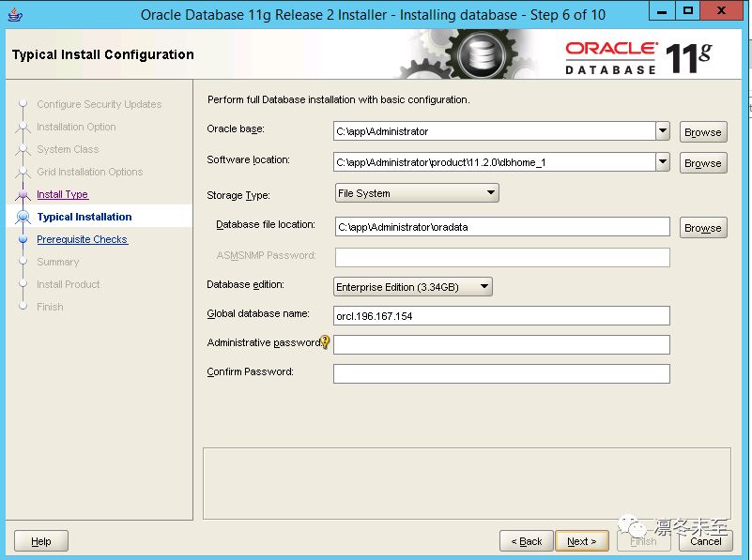The image size is (752, 560).
Task: Click the Finish step label in sidebar
Action: coord(50,307)
